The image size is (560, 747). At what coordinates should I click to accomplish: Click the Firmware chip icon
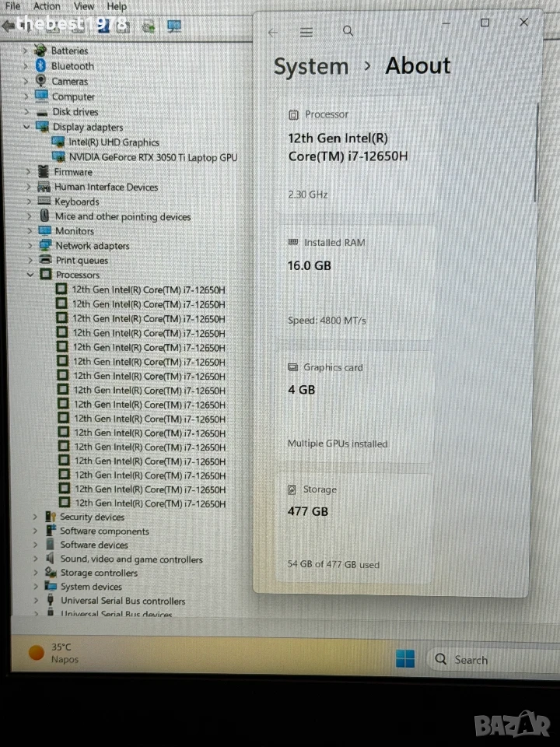pos(44,171)
